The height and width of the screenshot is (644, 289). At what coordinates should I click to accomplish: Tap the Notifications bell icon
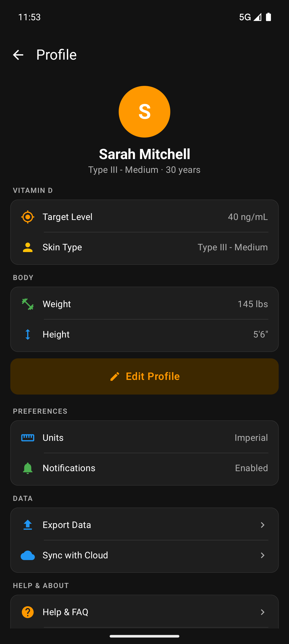tap(28, 468)
